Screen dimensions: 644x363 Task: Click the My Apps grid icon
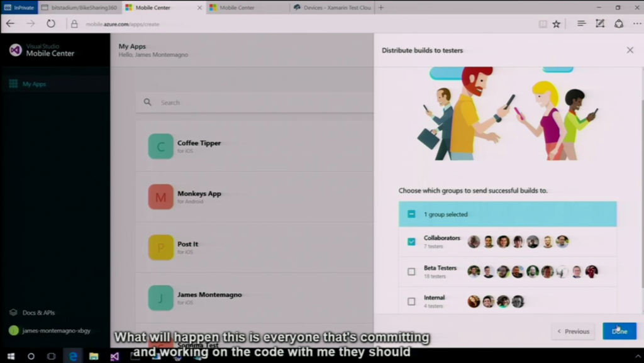[13, 84]
